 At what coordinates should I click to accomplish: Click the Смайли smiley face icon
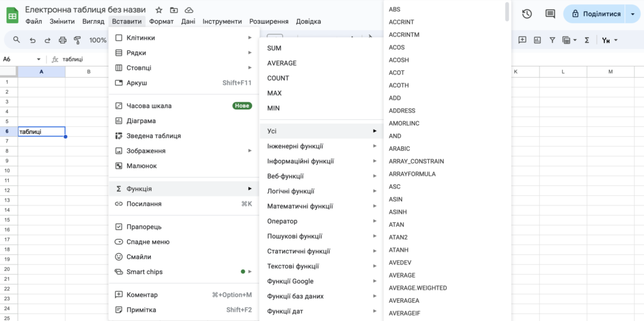(119, 257)
